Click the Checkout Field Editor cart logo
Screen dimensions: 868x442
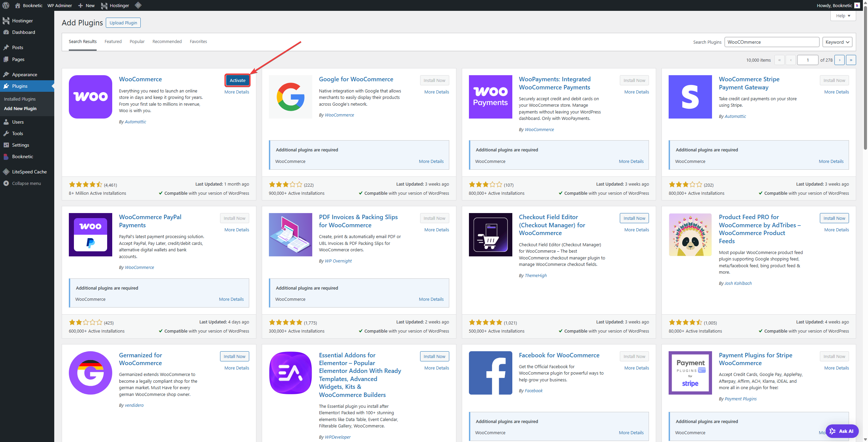point(491,235)
